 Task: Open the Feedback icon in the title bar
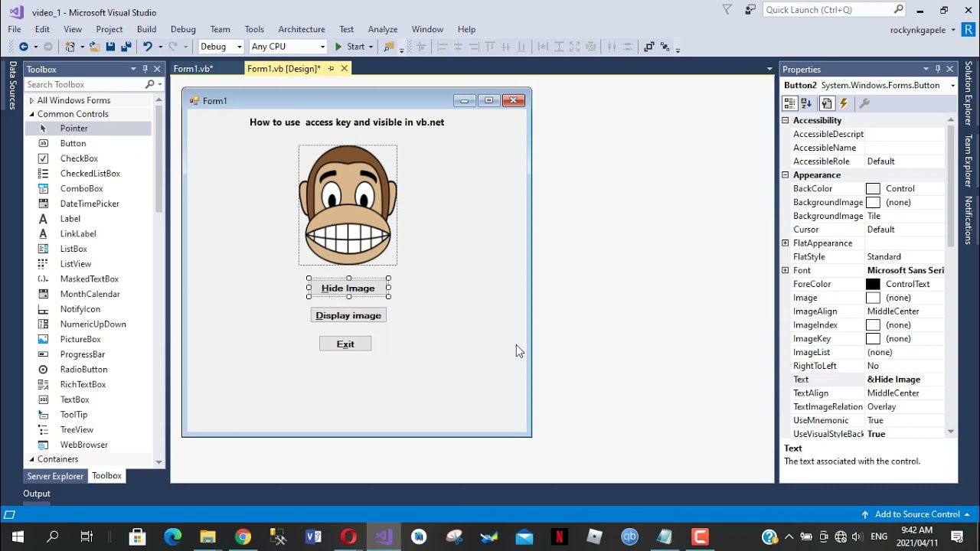pyautogui.click(x=750, y=10)
